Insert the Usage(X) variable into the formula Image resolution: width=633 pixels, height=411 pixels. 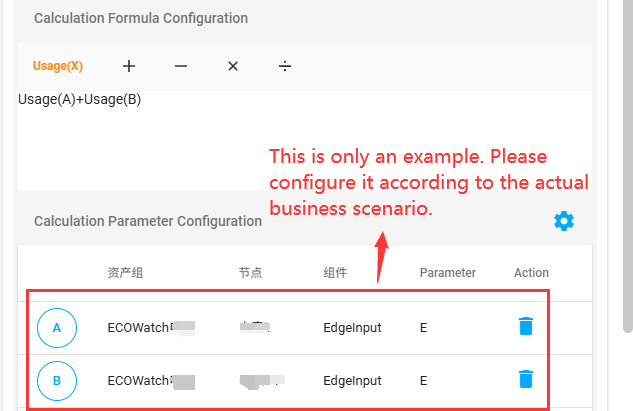coord(58,66)
